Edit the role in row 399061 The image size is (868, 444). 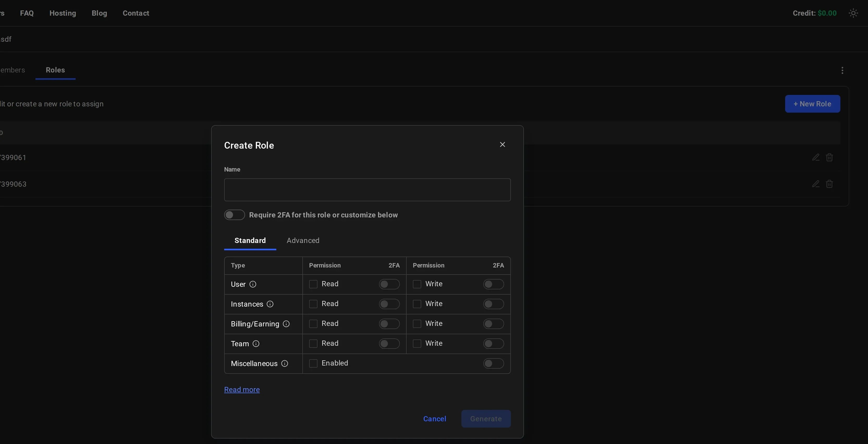(815, 157)
